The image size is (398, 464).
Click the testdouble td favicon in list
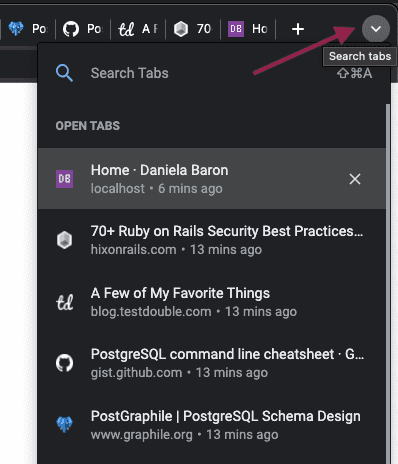tap(64, 302)
